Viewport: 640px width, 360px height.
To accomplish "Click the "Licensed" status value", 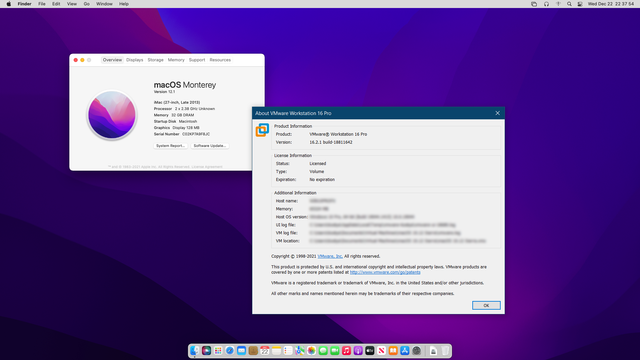I will tap(318, 164).
